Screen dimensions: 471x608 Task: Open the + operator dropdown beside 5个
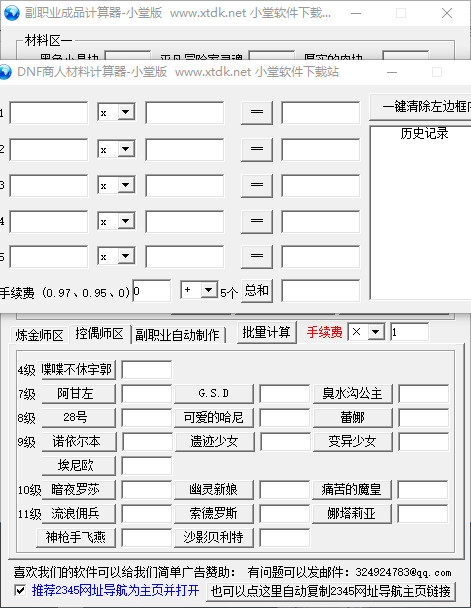tap(209, 290)
